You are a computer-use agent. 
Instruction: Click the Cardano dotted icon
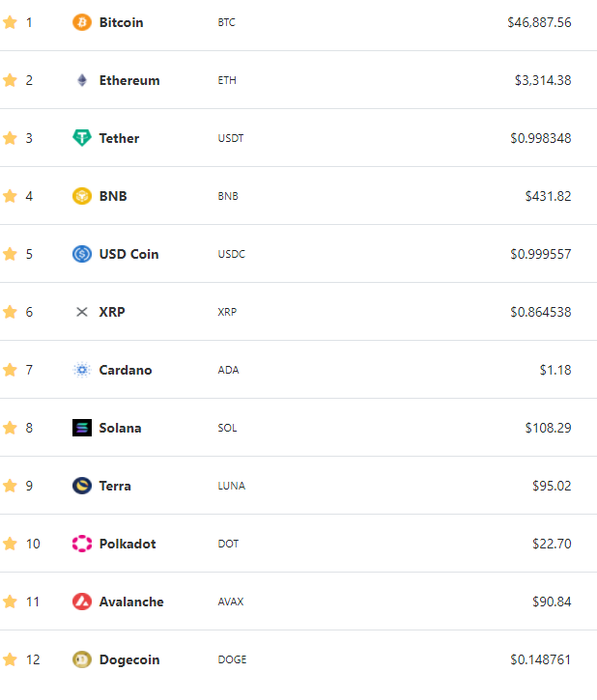coord(82,370)
